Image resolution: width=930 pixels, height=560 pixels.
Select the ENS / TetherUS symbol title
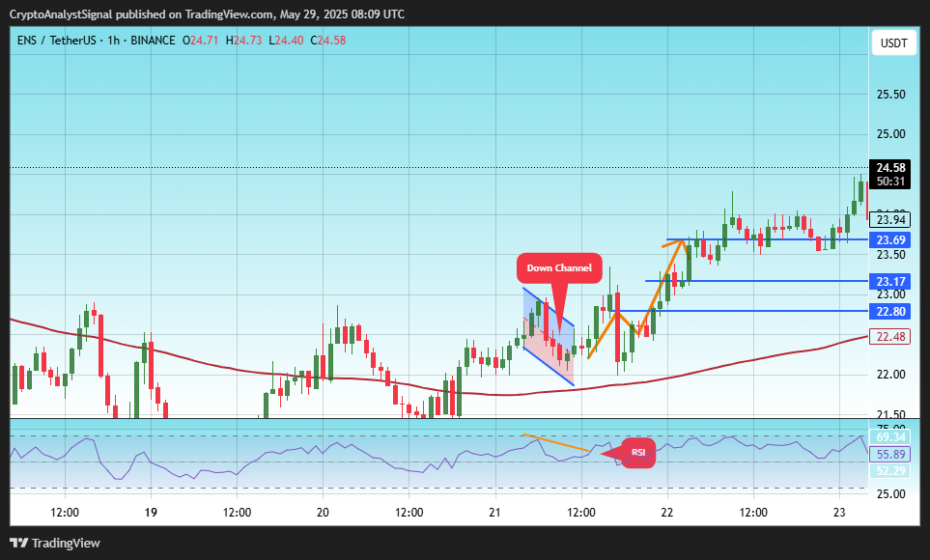56,41
